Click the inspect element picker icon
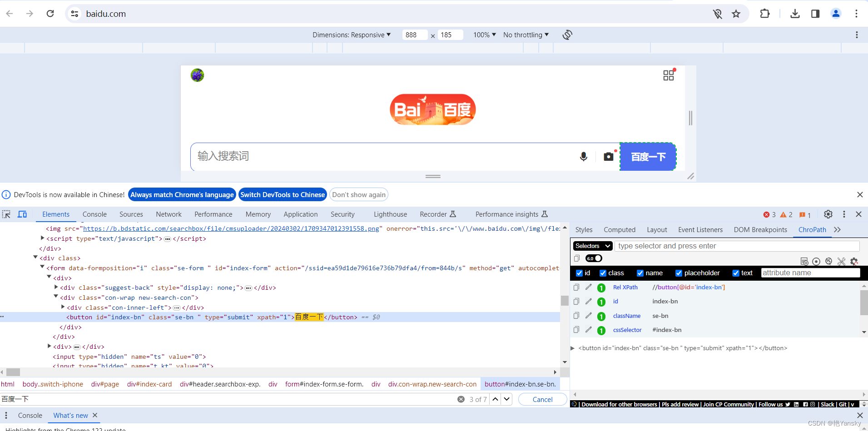 click(6, 214)
